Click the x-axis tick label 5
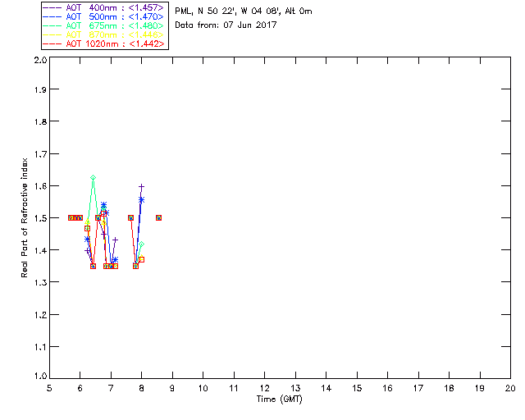 [x=49, y=388]
